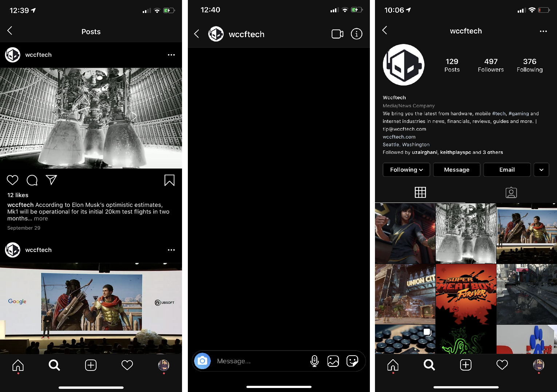557x392 pixels.
Task: Switch to the grid posts tab
Action: tap(420, 192)
